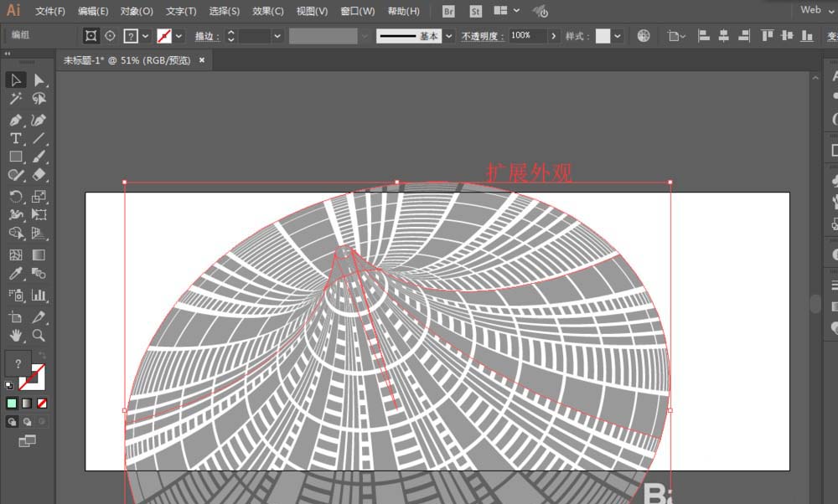This screenshot has height=504, width=838.
Task: Select the Pen tool
Action: (x=15, y=120)
